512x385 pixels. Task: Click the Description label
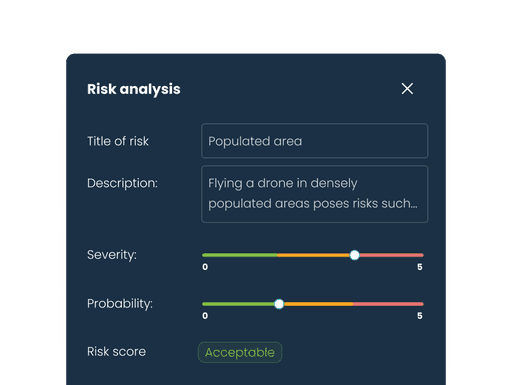click(x=122, y=183)
